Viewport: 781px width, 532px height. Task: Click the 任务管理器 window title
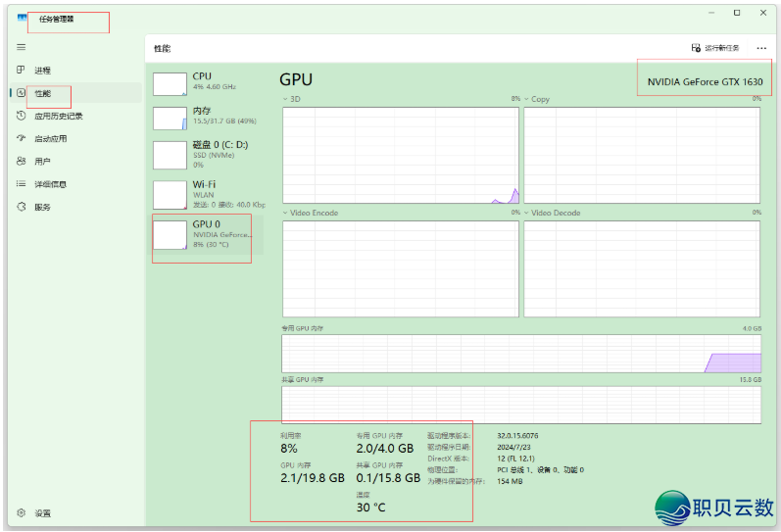coord(56,19)
